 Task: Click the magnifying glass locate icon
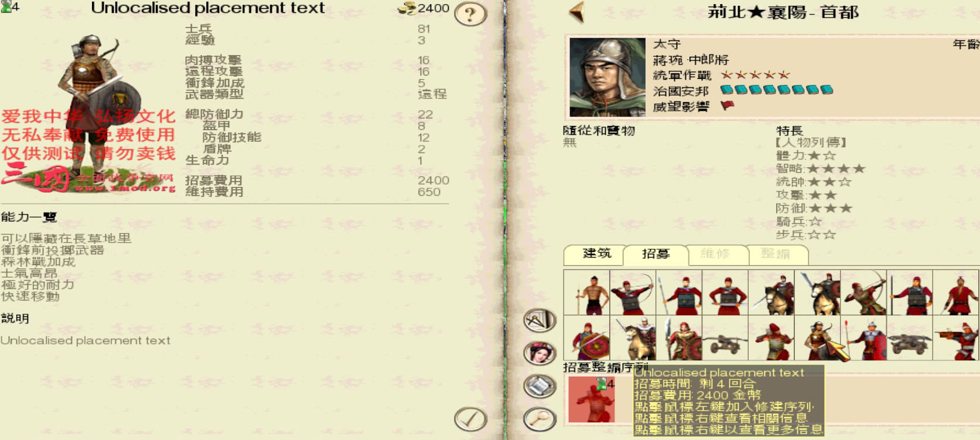(x=539, y=419)
